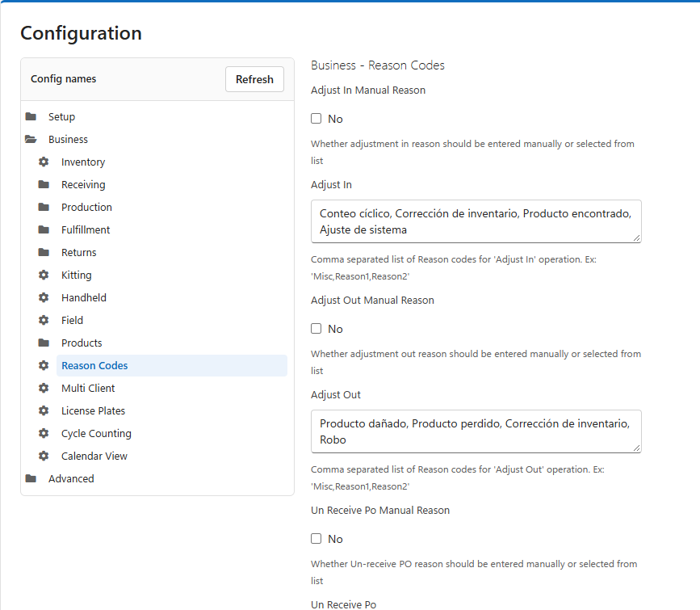Click the Advanced folder icon
The image size is (700, 610).
[x=31, y=478]
